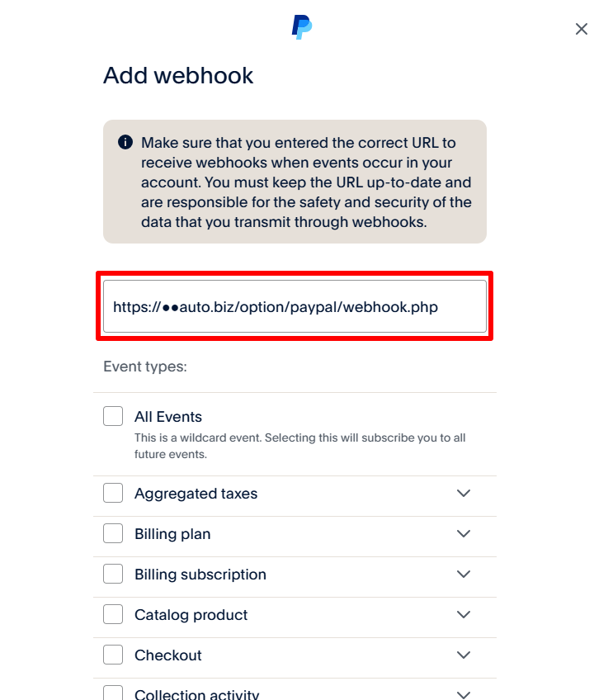
Task: Click the PayPal logo at top
Action: [302, 28]
